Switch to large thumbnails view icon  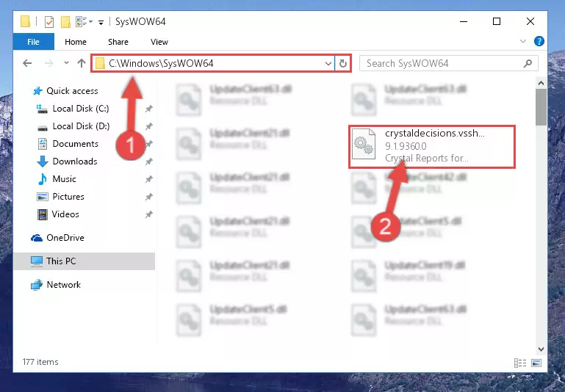pyautogui.click(x=536, y=363)
